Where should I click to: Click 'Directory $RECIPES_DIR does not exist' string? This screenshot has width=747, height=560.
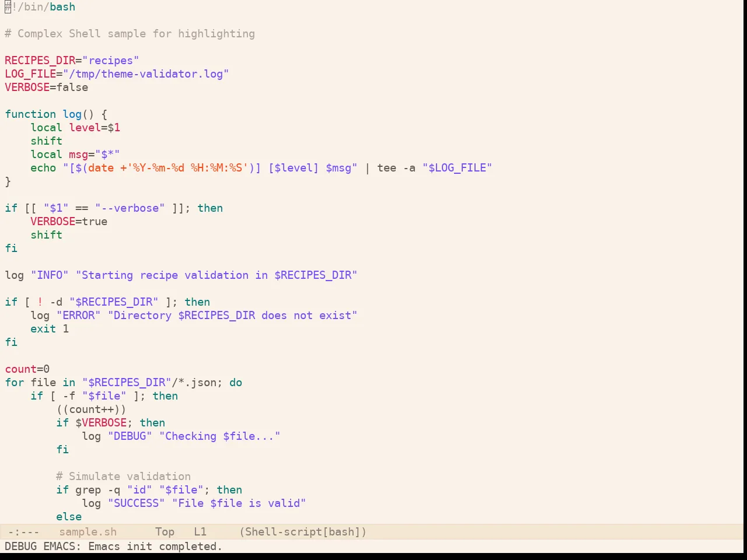(x=233, y=316)
